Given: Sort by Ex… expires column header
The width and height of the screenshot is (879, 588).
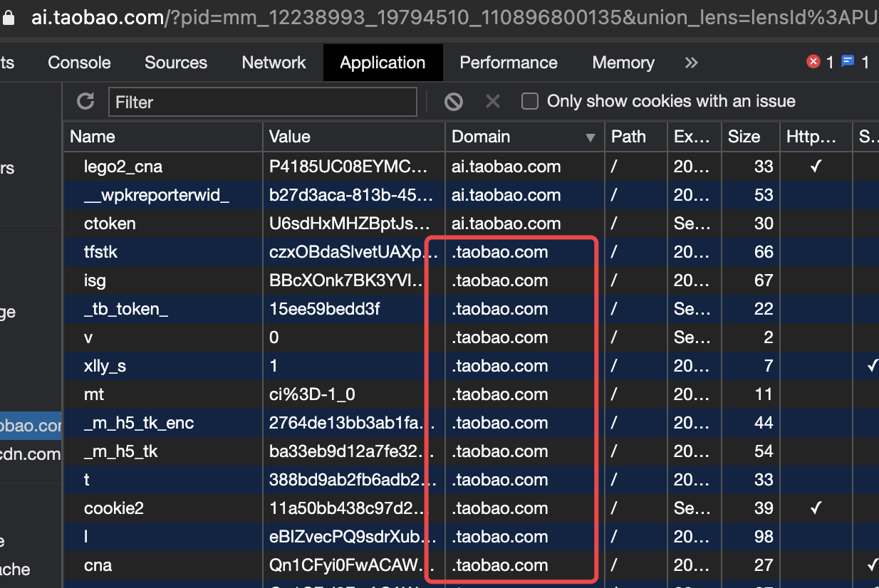Looking at the screenshot, I should [694, 137].
